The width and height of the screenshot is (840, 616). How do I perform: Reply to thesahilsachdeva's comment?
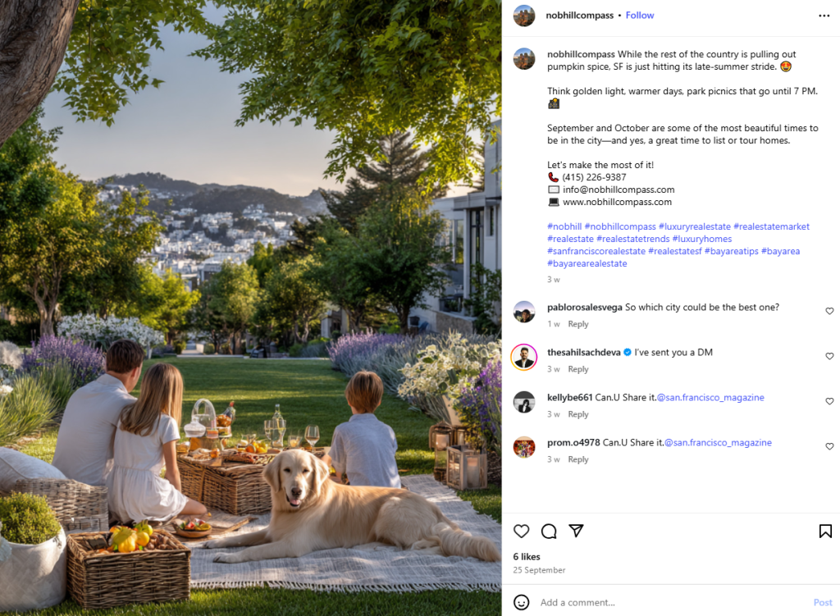[x=578, y=368]
